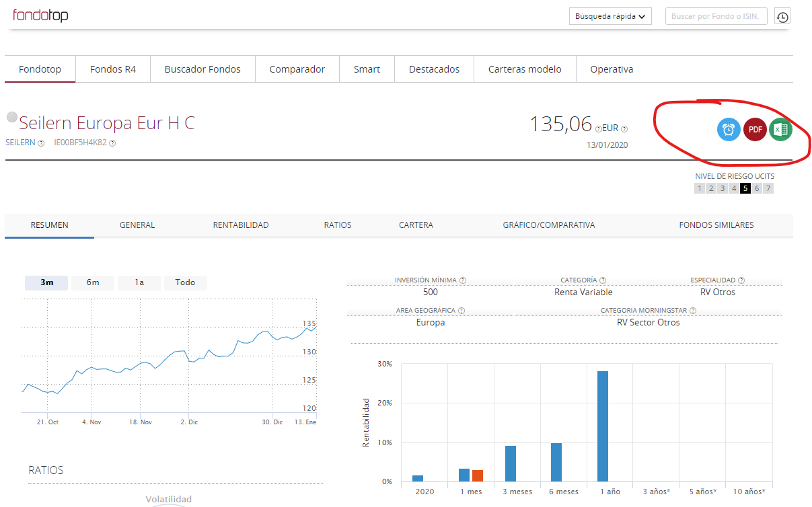812x507 pixels.
Task: Click the Renta Variable category value
Action: click(583, 292)
